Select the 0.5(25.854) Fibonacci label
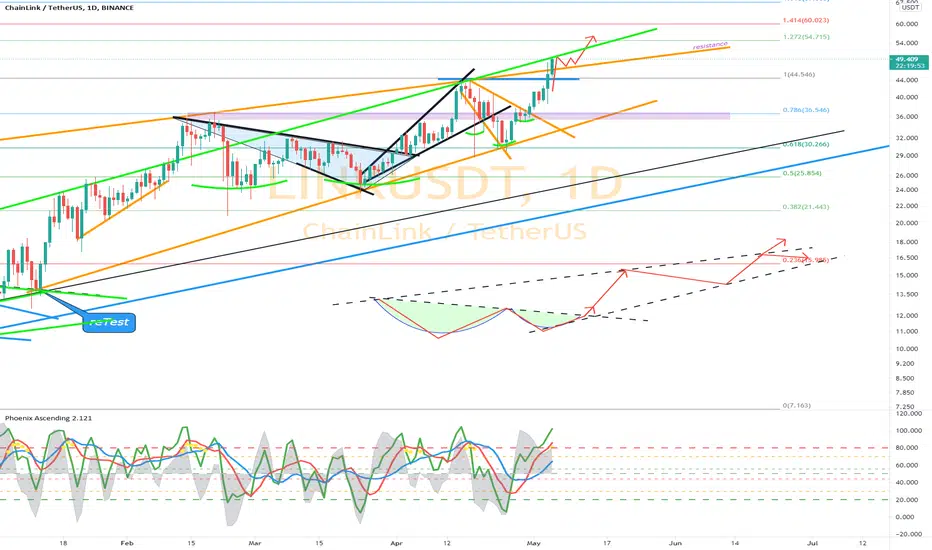Screen dimensions: 932x550 pyautogui.click(x=802, y=173)
